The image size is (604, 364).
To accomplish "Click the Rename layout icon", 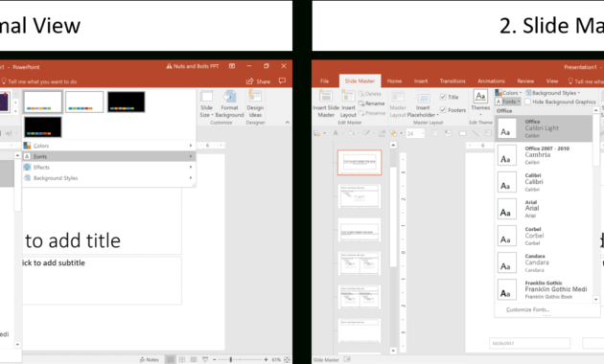I will (361, 103).
